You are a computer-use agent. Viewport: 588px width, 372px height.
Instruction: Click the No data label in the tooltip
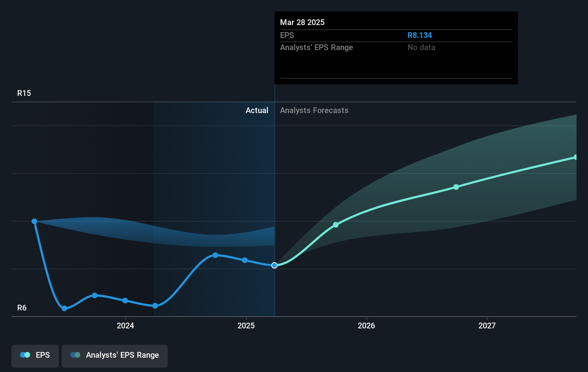point(421,47)
